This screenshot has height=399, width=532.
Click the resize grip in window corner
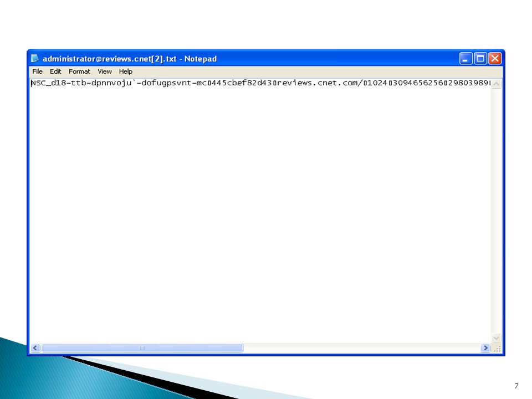(x=497, y=349)
